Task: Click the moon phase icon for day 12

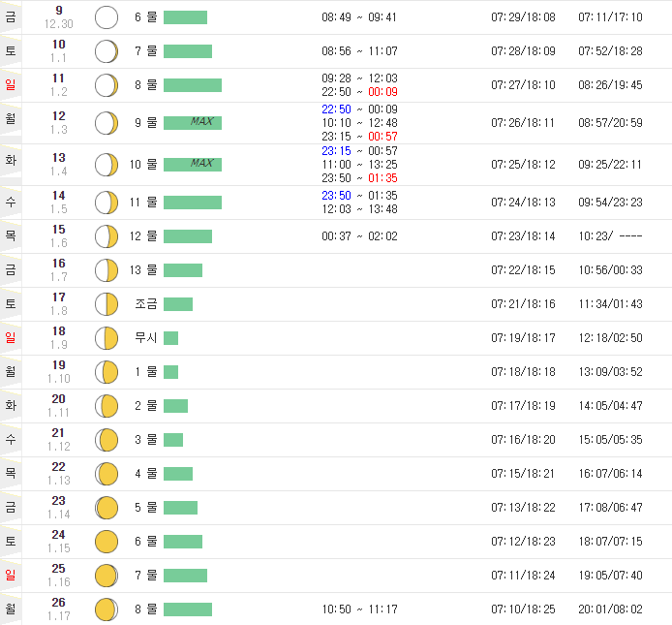Action: pyautogui.click(x=107, y=123)
